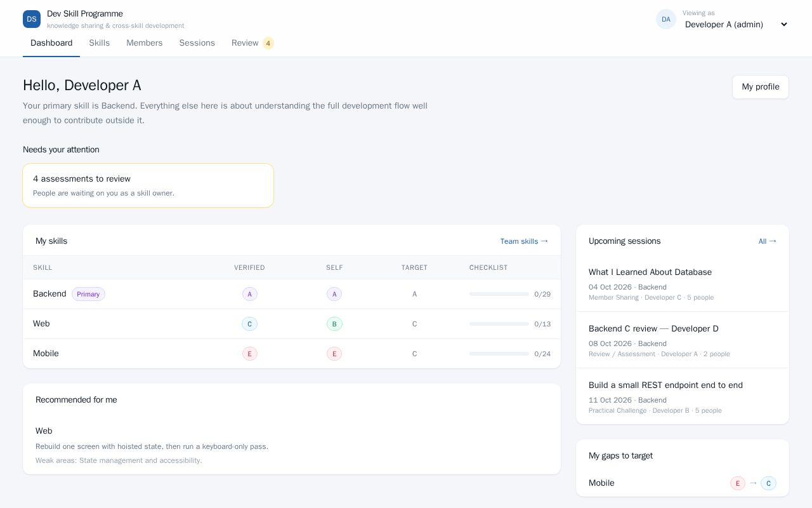
Task: Click the Web skill row name
Action: [41, 324]
